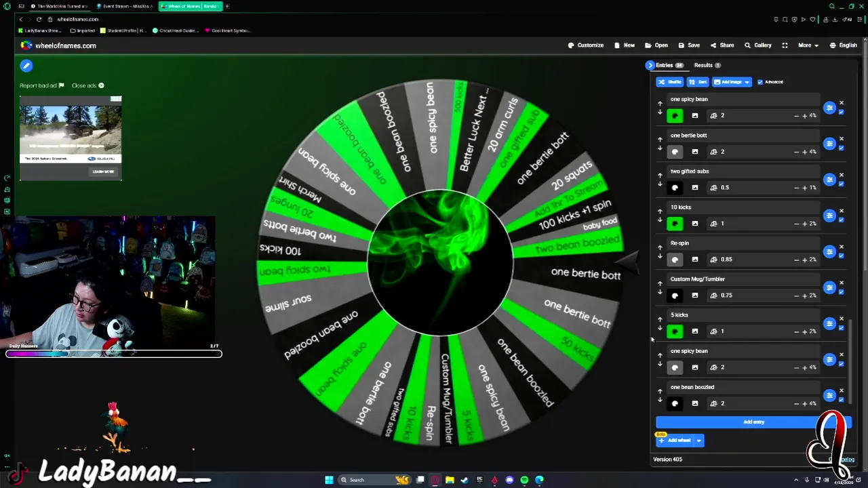Viewport: 868px width, 488px height.
Task: Click the Subaru ad Learn More button
Action: 103,171
